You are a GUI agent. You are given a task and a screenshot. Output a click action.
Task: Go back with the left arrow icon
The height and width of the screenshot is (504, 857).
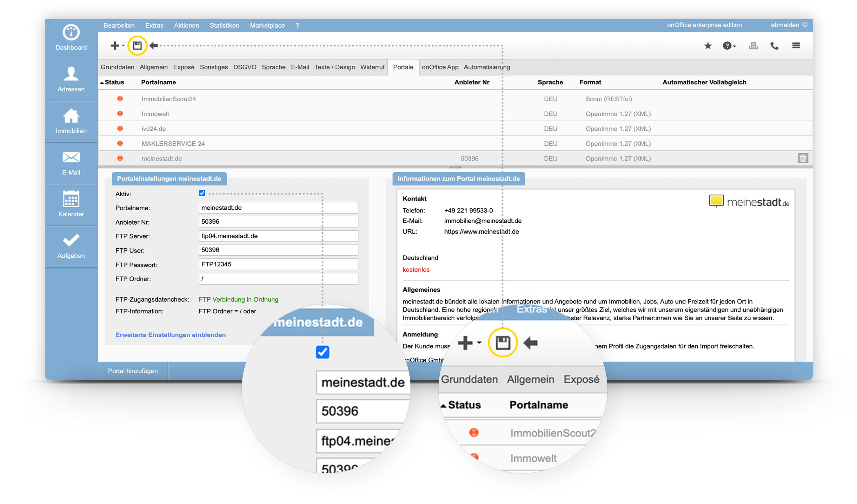coord(154,46)
